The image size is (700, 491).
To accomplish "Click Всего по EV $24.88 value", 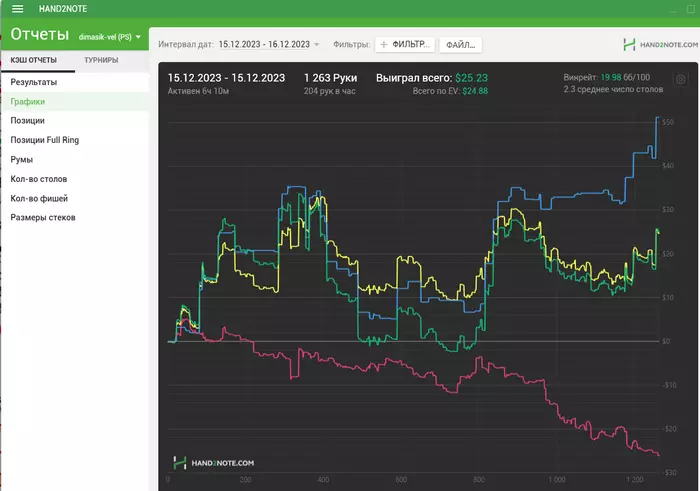I will [475, 91].
